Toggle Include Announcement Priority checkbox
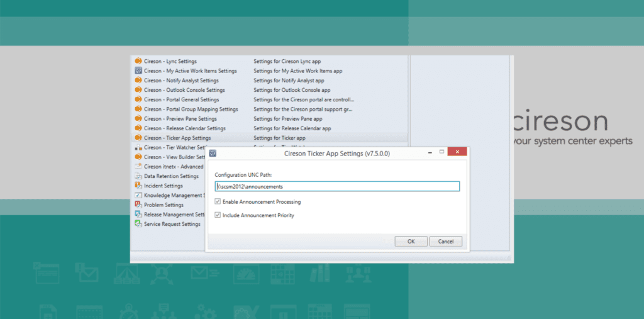Image resolution: width=644 pixels, height=319 pixels. pyautogui.click(x=218, y=215)
